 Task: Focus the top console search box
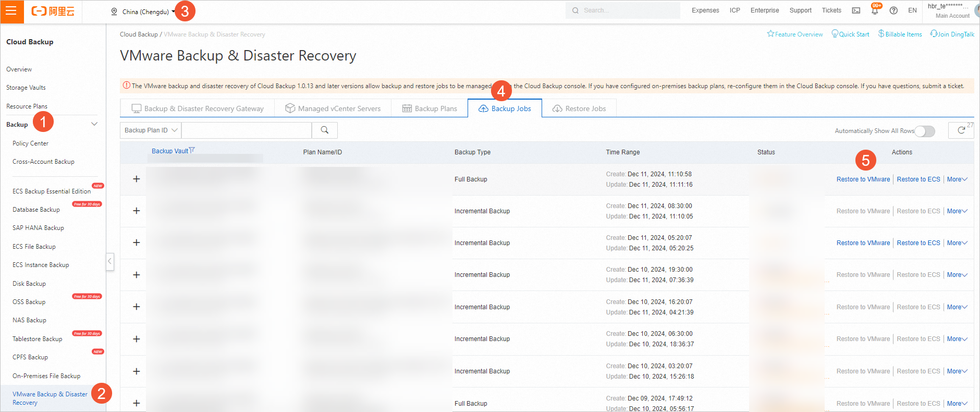click(x=623, y=10)
